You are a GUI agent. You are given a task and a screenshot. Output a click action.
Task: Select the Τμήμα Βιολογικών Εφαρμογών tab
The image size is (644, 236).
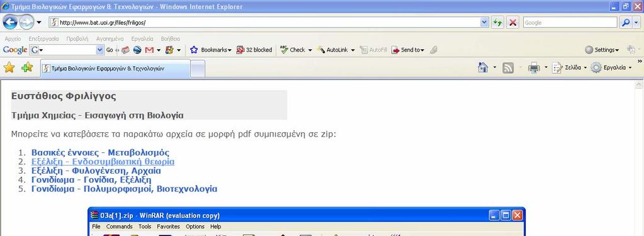pyautogui.click(x=115, y=68)
